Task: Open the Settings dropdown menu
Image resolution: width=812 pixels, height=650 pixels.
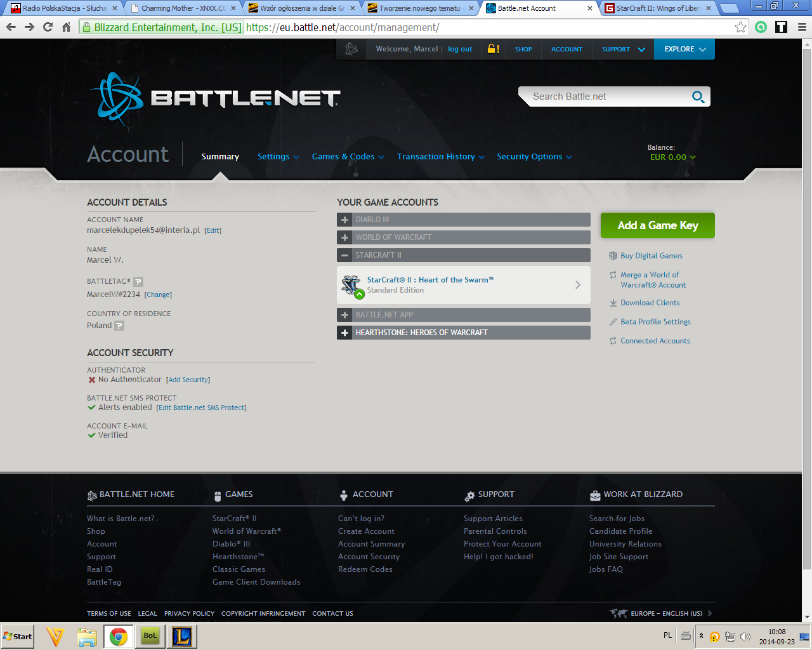Action: pyautogui.click(x=278, y=157)
